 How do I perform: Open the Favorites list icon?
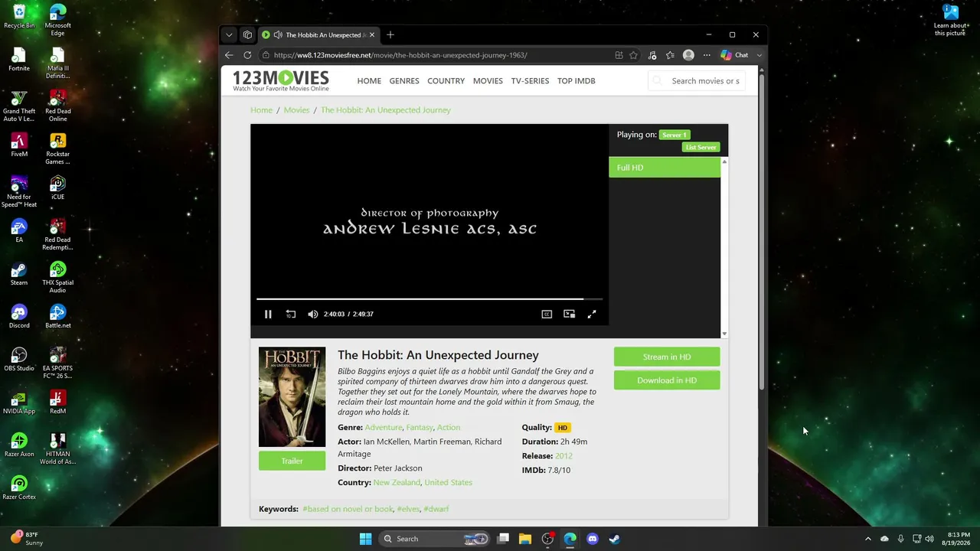671,55
